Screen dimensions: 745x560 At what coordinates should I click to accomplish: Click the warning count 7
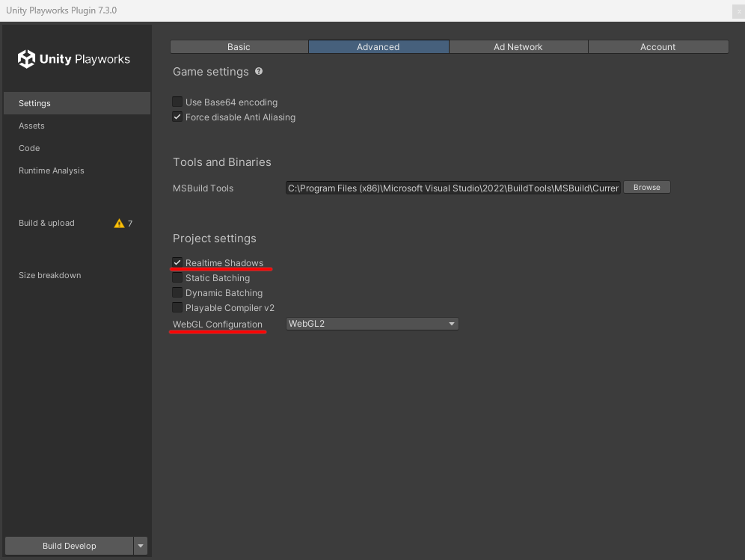[129, 224]
